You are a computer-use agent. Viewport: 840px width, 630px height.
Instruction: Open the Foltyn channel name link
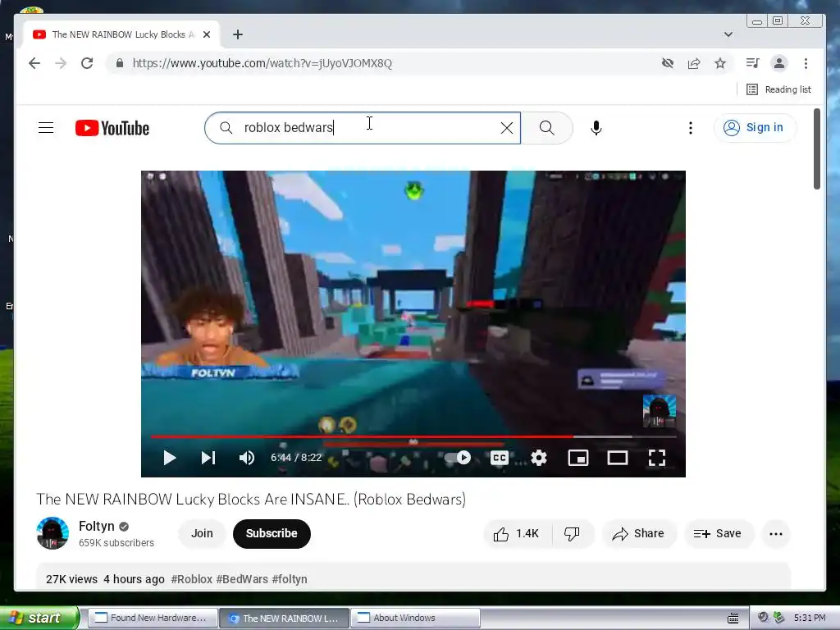tap(97, 526)
